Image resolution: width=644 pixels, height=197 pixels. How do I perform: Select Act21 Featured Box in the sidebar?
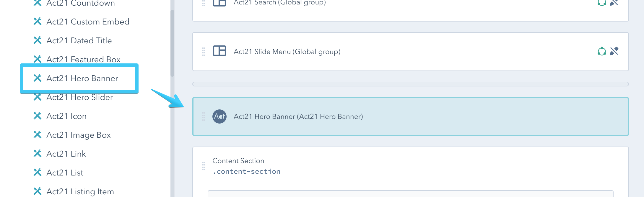point(84,59)
